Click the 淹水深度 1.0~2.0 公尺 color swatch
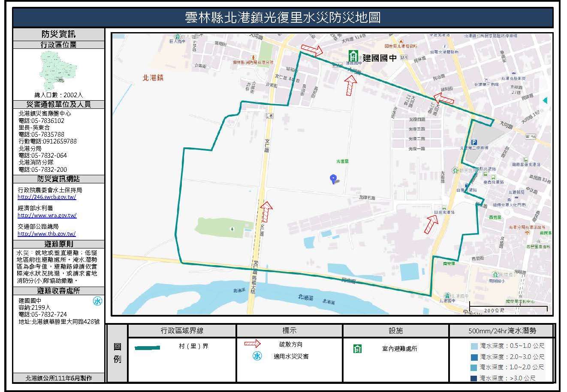Image resolution: width=567 pixels, height=392 pixels. pos(474,367)
